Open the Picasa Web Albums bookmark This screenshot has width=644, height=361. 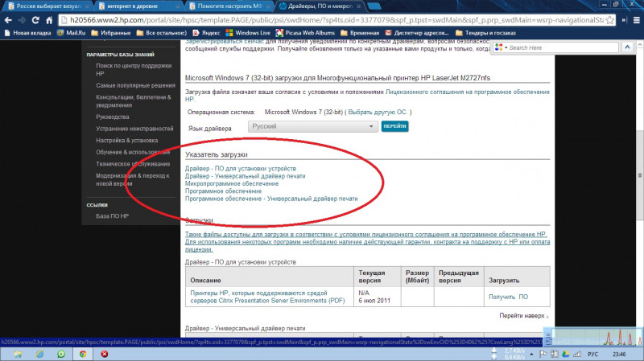coord(305,33)
